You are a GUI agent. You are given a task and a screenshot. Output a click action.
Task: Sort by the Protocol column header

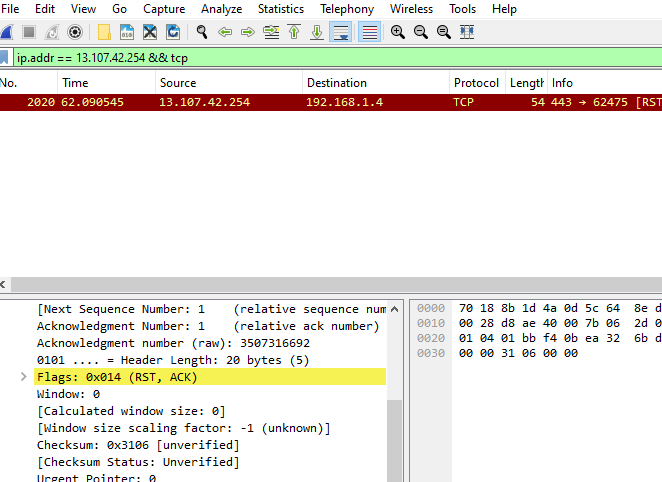tap(478, 83)
